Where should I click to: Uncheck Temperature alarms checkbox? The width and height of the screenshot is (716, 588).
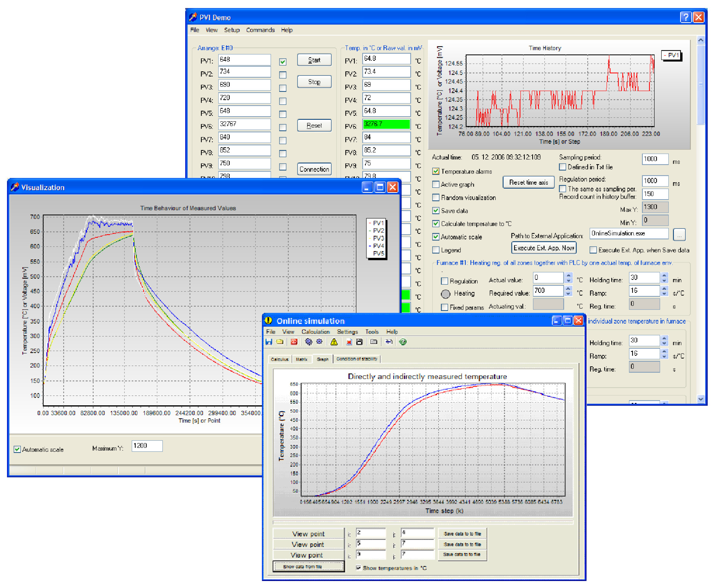coord(436,171)
